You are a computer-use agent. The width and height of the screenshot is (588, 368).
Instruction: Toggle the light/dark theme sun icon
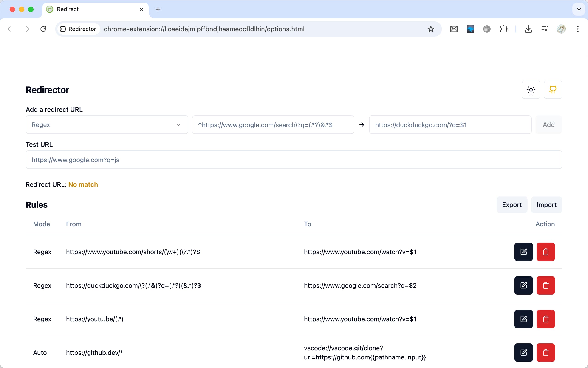[531, 90]
